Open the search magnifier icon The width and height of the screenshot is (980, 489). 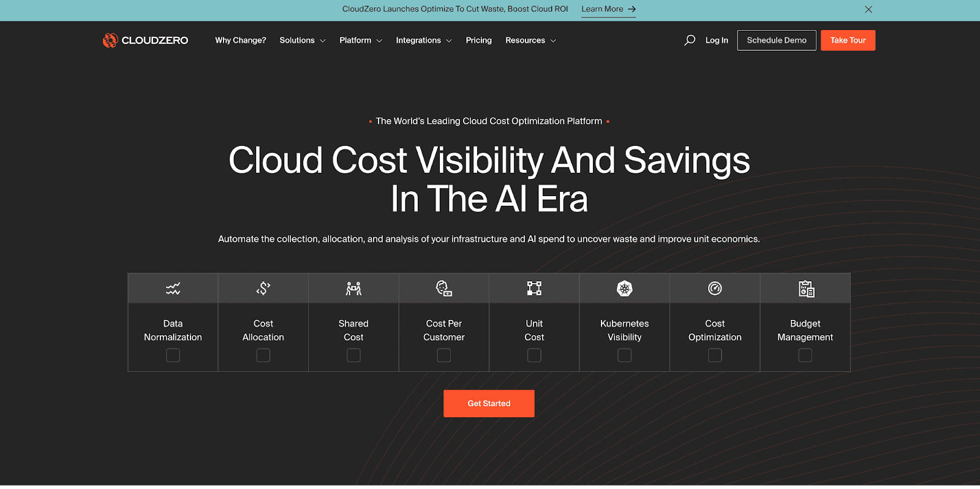[690, 40]
